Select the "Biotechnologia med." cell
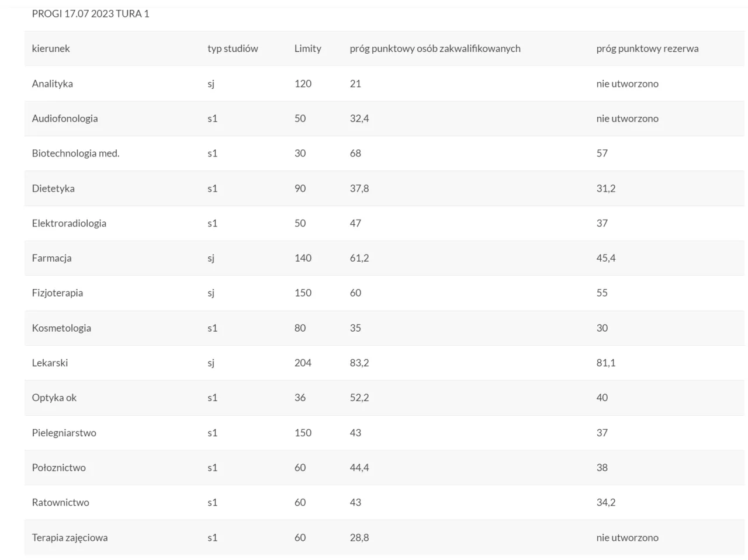Image resolution: width=748 pixels, height=560 pixels. click(x=75, y=154)
